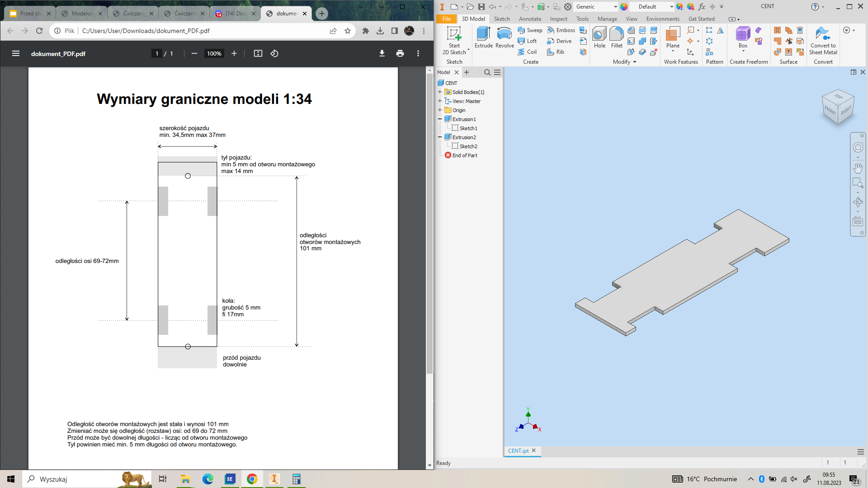Switch to the Sketch ribbon tab

point(501,19)
